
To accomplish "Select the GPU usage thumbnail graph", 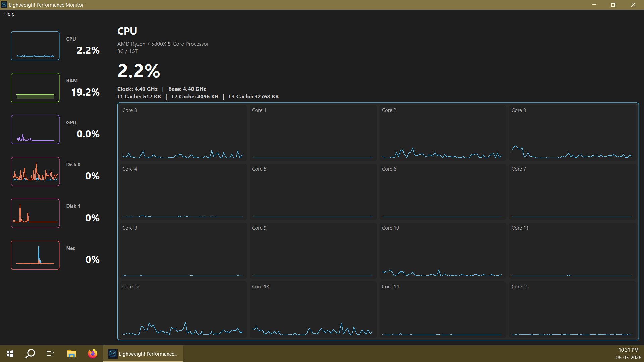I will pyautogui.click(x=35, y=130).
